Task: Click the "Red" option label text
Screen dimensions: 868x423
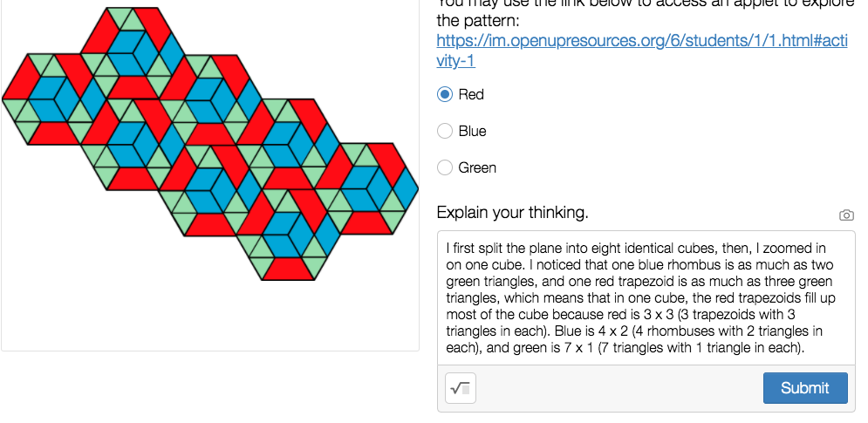Action: [471, 94]
